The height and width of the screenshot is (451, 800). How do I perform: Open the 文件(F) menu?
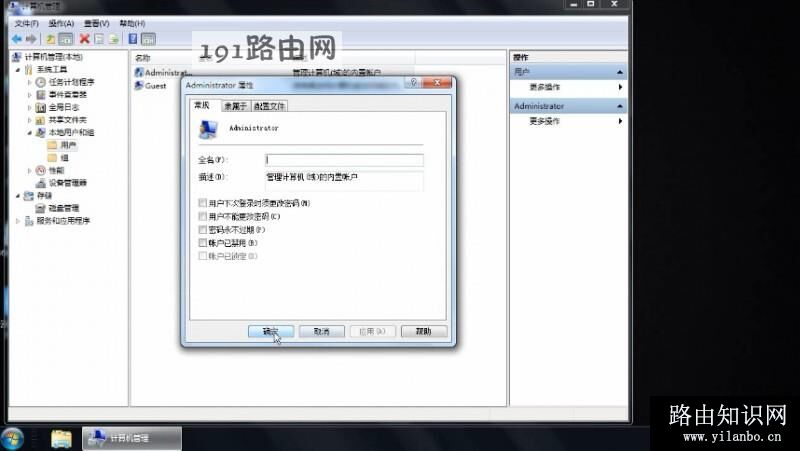(27, 23)
